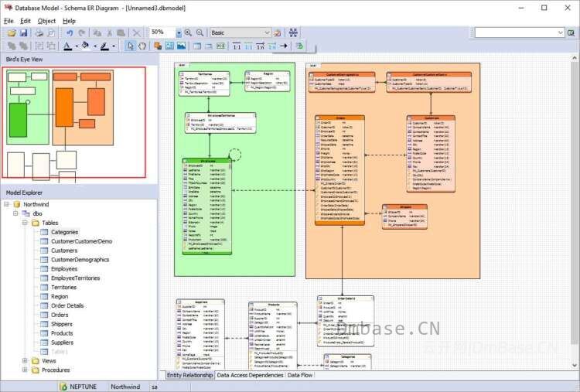Zoom out with the magnifier minus icon
The image size is (580, 392).
(200, 33)
